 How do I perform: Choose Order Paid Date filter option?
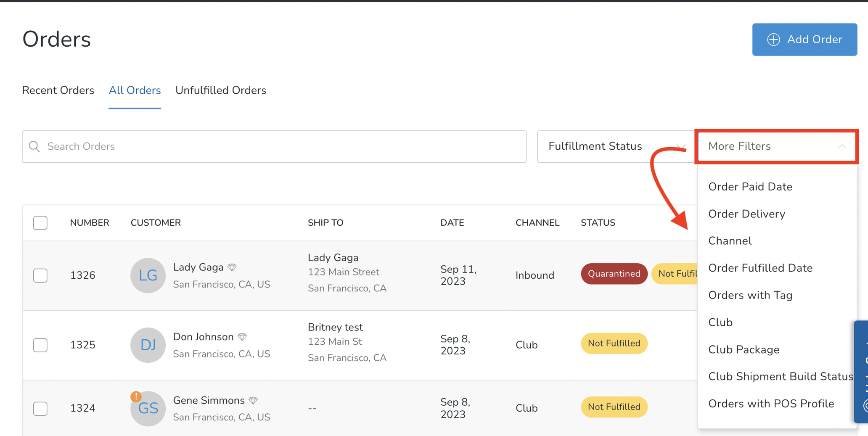pyautogui.click(x=750, y=187)
